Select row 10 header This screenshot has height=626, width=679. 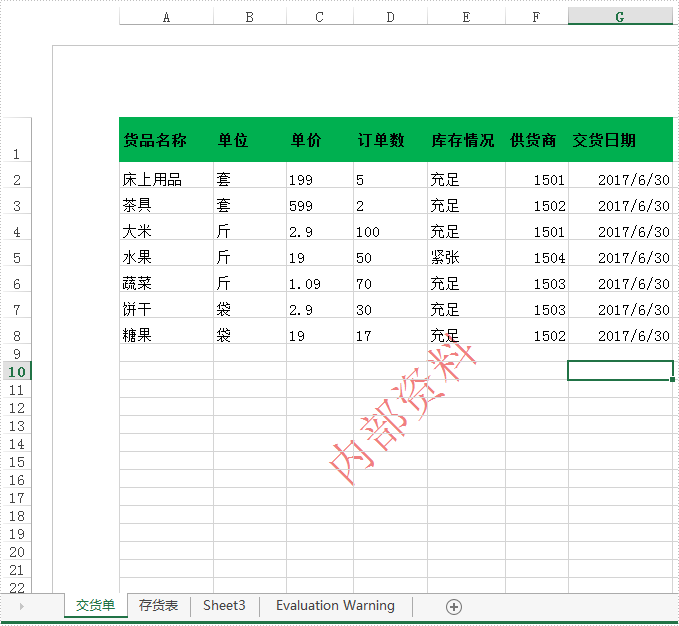16,371
